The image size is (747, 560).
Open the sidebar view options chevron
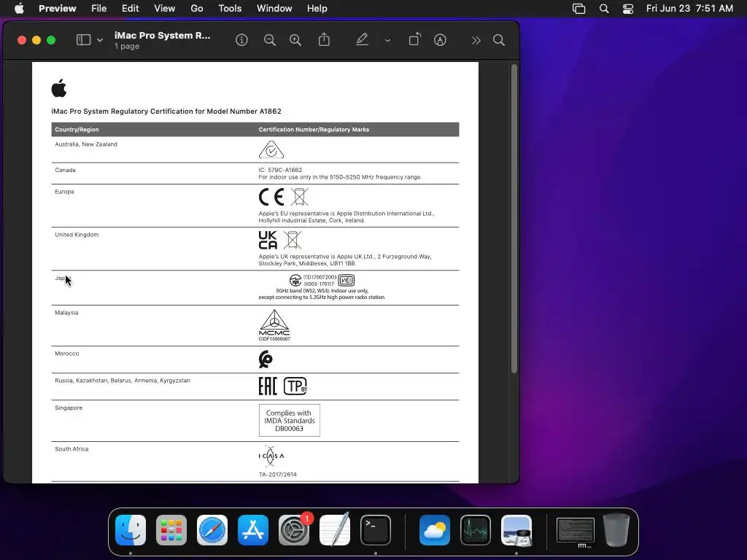(99, 41)
